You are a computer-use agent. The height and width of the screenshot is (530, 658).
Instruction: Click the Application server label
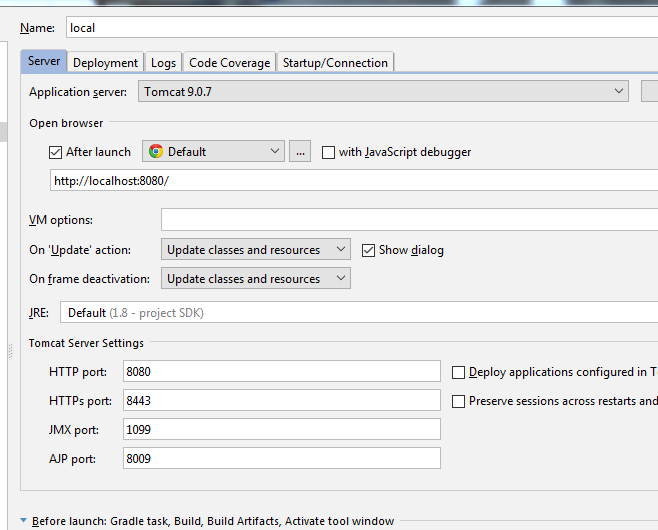[78, 92]
